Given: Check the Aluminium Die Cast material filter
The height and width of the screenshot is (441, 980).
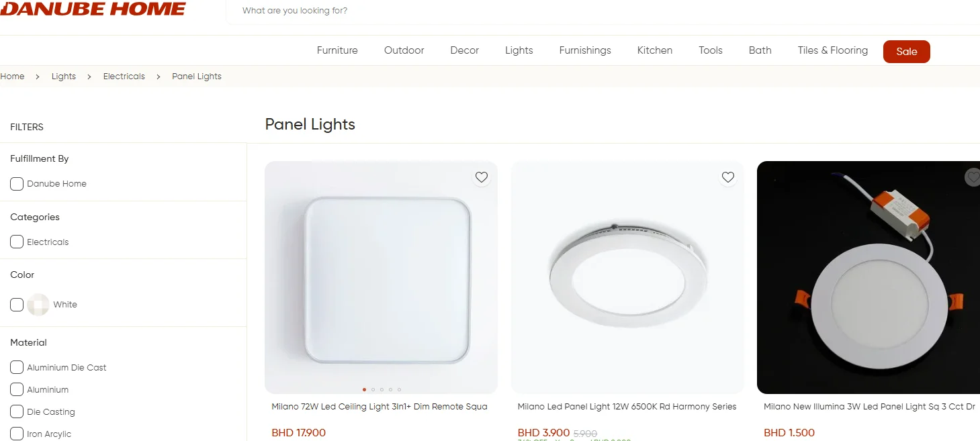Looking at the screenshot, I should 17,367.
